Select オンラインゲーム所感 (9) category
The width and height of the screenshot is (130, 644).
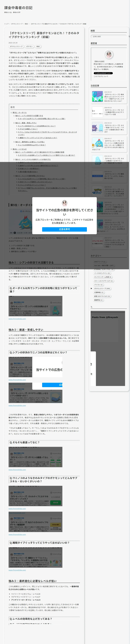[x=103, y=277]
